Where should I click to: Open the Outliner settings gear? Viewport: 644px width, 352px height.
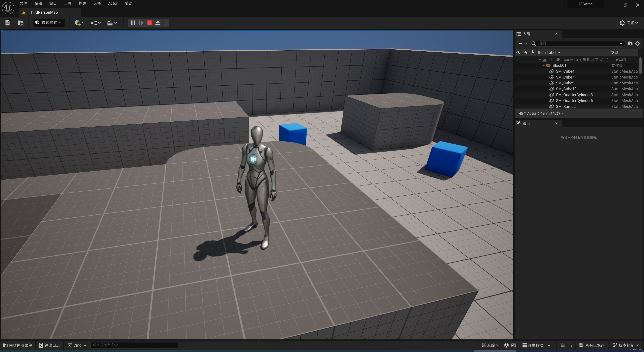pos(637,43)
